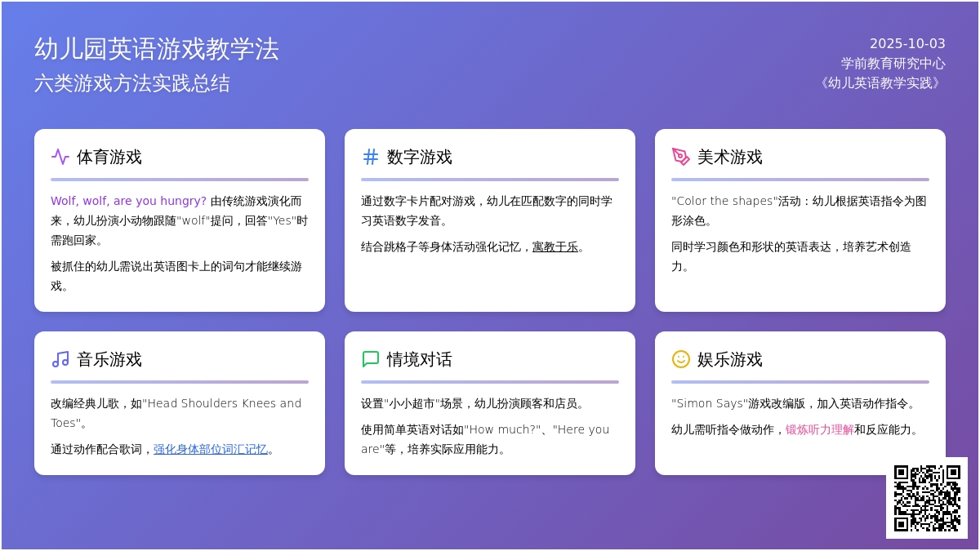
Task: Open the 寓教于乐 underlined link
Action: tap(555, 247)
